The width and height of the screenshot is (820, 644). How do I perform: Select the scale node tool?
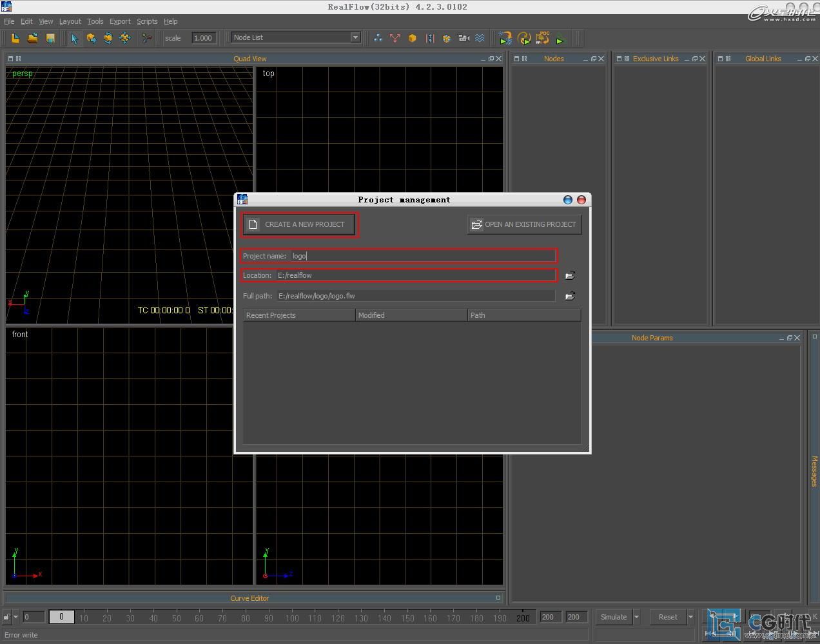[x=125, y=38]
